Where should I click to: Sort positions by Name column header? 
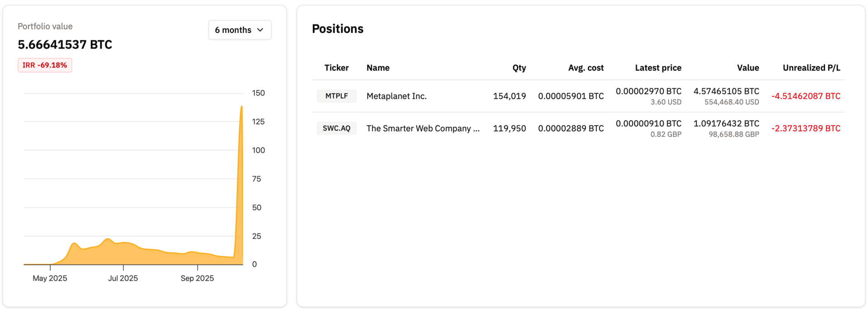tap(378, 68)
